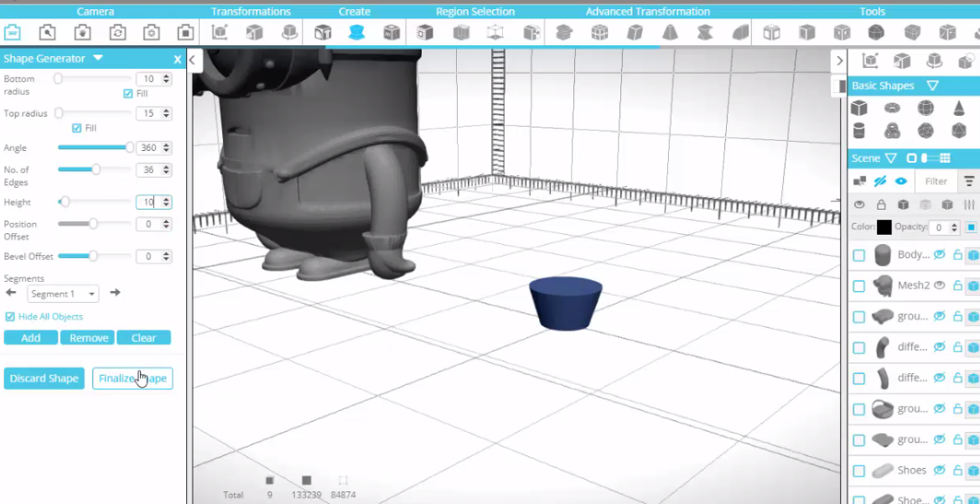The width and height of the screenshot is (980, 504).
Task: Click the Angle slider track
Action: [94, 148]
